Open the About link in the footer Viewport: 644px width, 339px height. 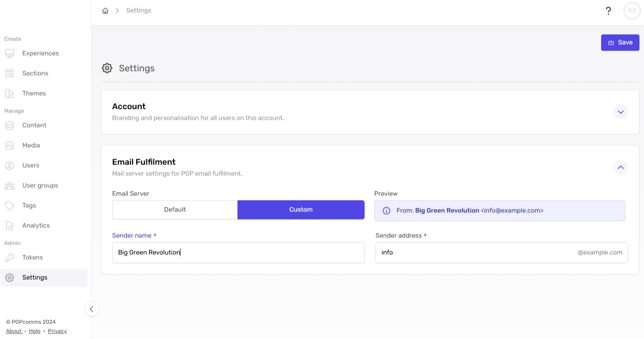pyautogui.click(x=14, y=331)
